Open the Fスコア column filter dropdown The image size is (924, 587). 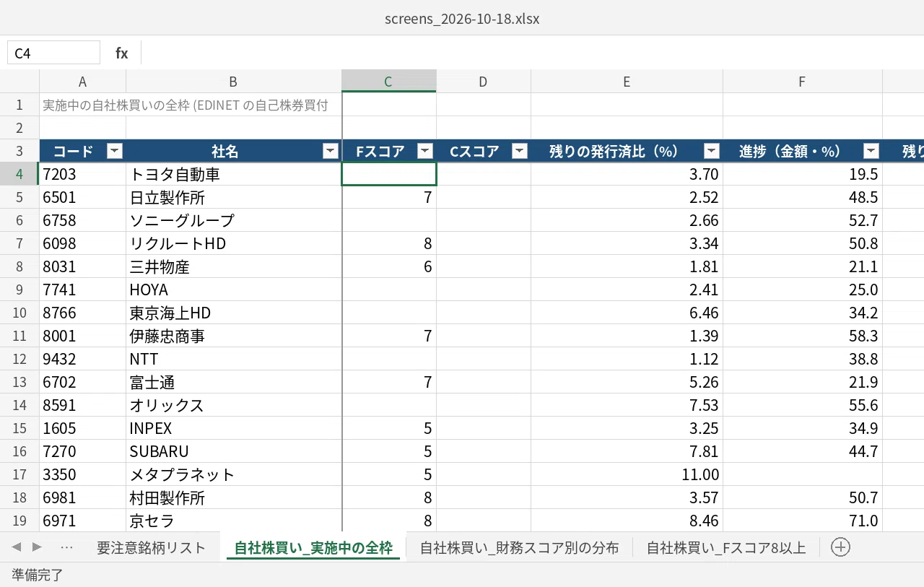425,151
